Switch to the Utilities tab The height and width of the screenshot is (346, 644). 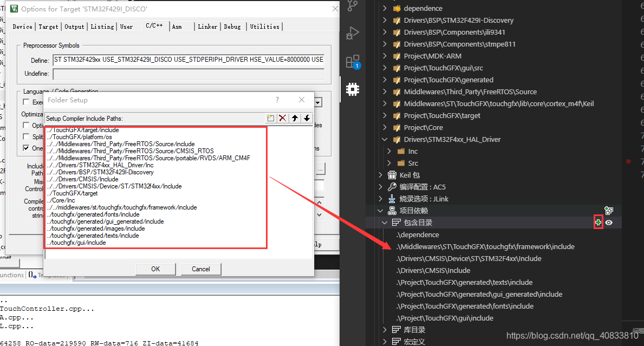coord(264,27)
